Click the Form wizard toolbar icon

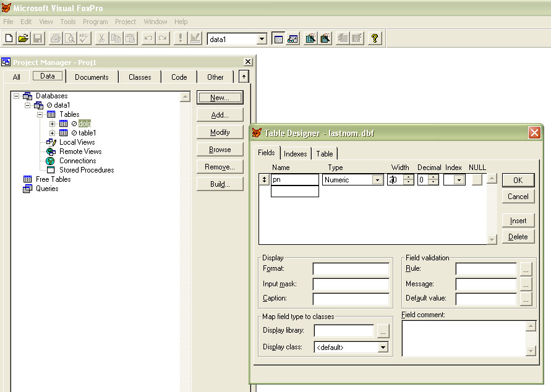point(310,38)
